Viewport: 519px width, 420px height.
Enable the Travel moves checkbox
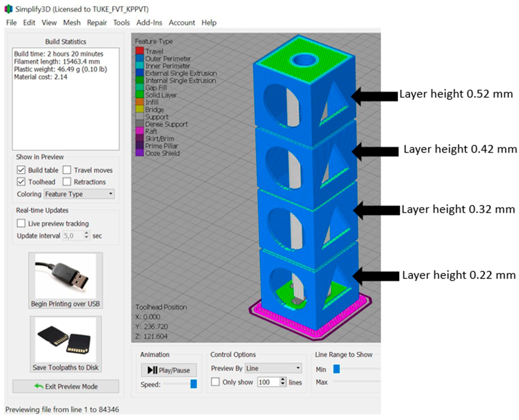[67, 170]
